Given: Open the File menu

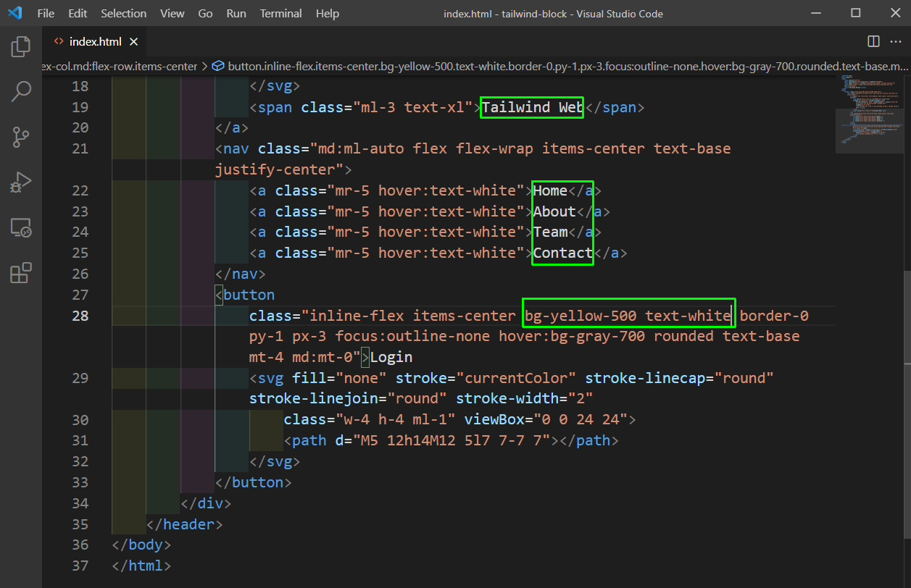Looking at the screenshot, I should (46, 13).
